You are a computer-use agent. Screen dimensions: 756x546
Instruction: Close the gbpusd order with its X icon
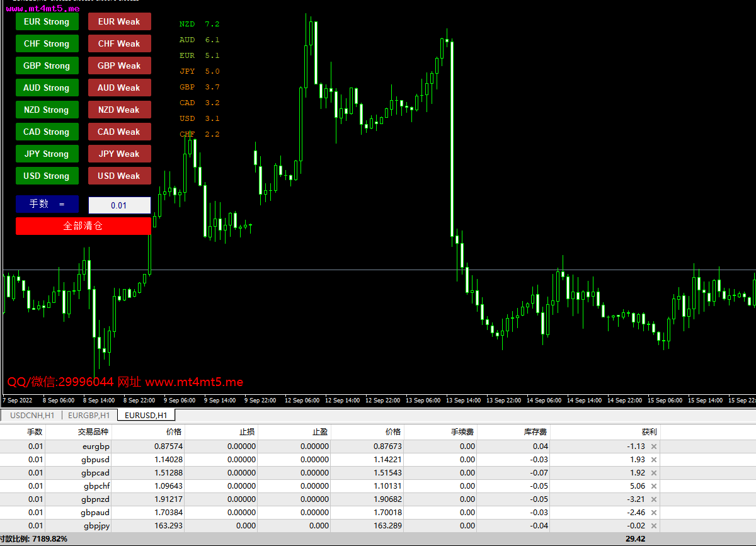tap(653, 460)
